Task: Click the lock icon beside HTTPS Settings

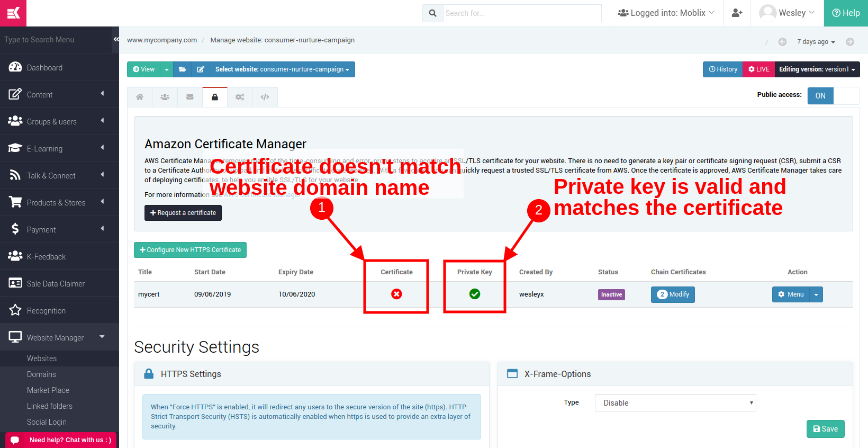Action: click(149, 374)
